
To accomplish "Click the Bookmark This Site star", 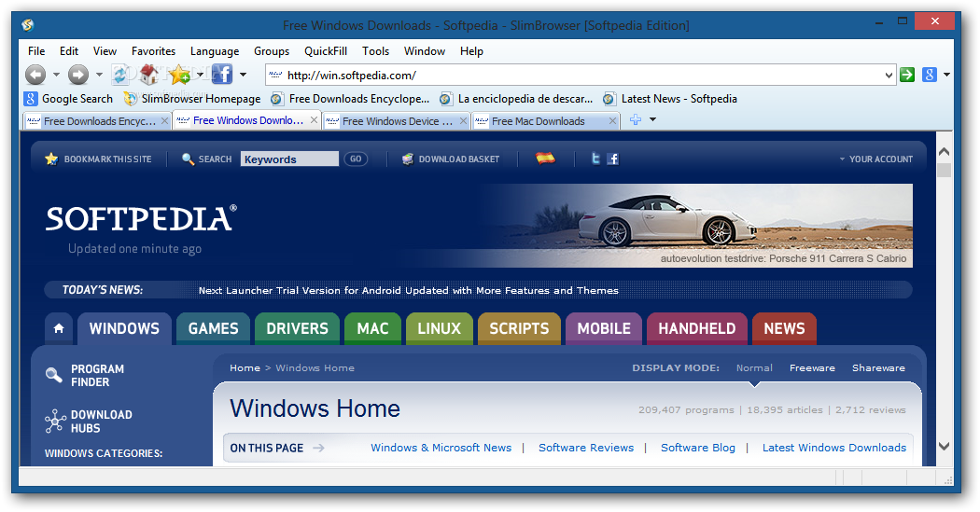I will pos(51,159).
